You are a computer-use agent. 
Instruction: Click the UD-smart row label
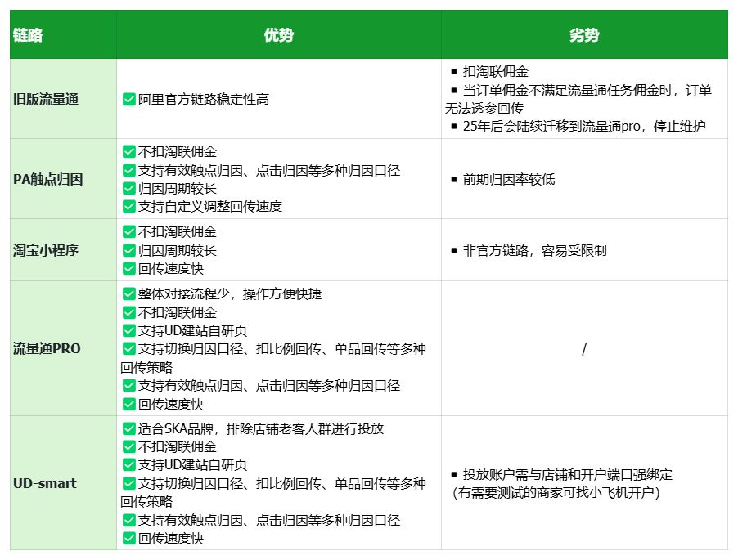tap(45, 483)
